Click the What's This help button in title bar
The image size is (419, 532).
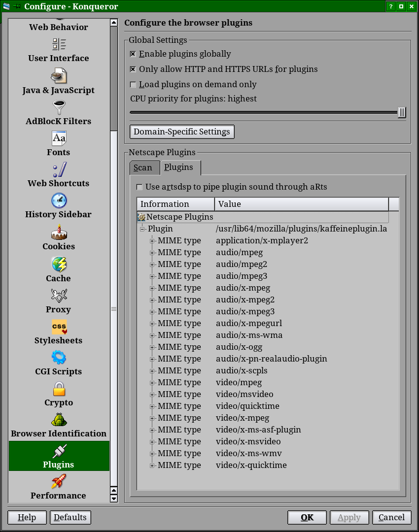(391, 6)
